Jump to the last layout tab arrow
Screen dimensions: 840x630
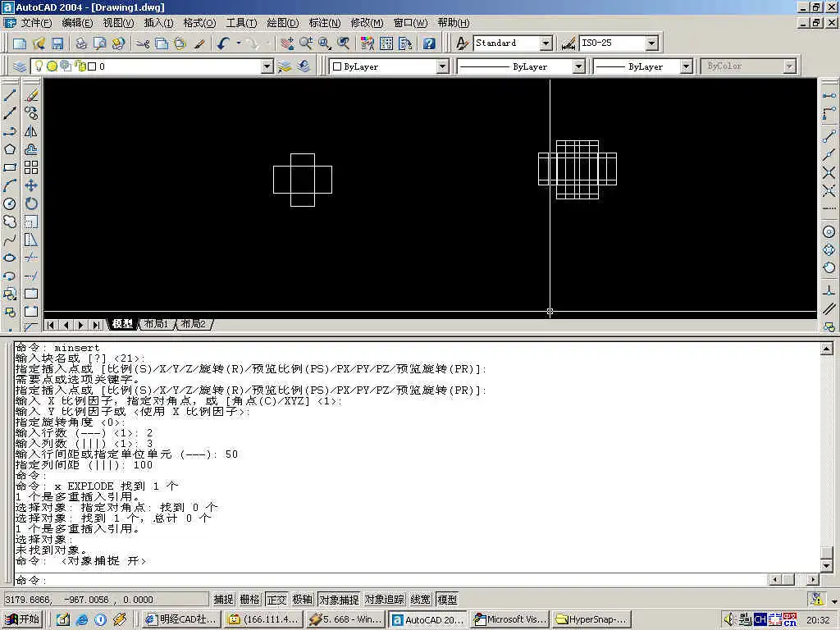pos(96,325)
